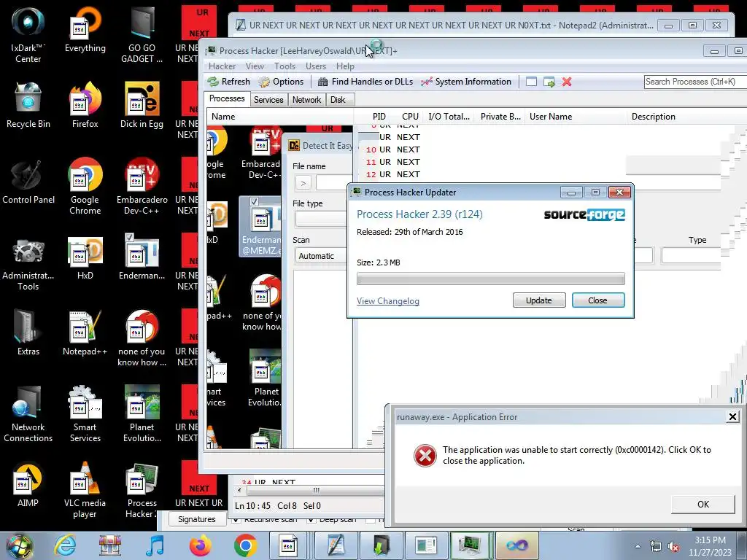Screen dimensions: 747x560
Task: Click the network tray icon
Action: point(656,547)
